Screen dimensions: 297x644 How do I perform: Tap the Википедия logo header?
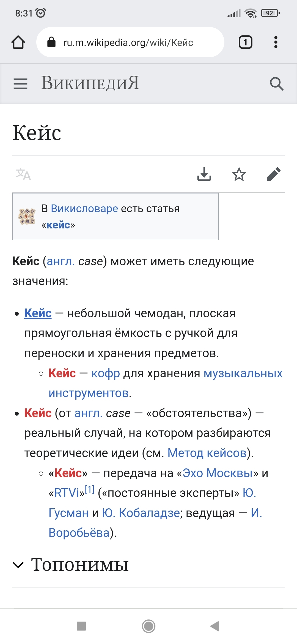tap(90, 83)
